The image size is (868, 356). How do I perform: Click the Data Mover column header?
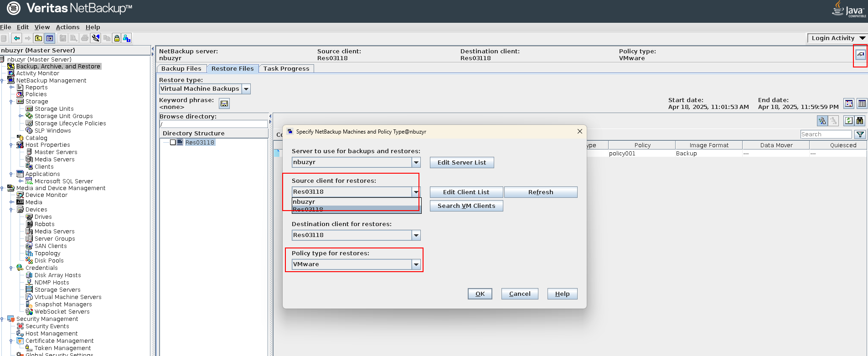(x=776, y=145)
